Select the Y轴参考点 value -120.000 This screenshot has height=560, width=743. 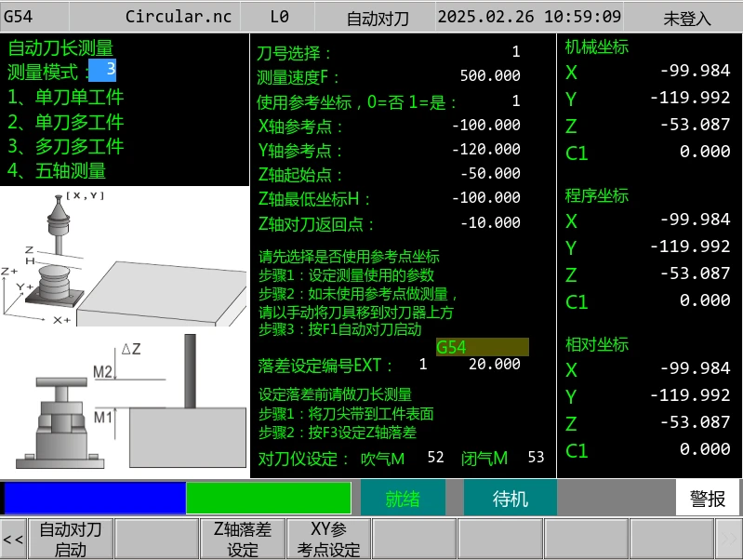tap(485, 149)
